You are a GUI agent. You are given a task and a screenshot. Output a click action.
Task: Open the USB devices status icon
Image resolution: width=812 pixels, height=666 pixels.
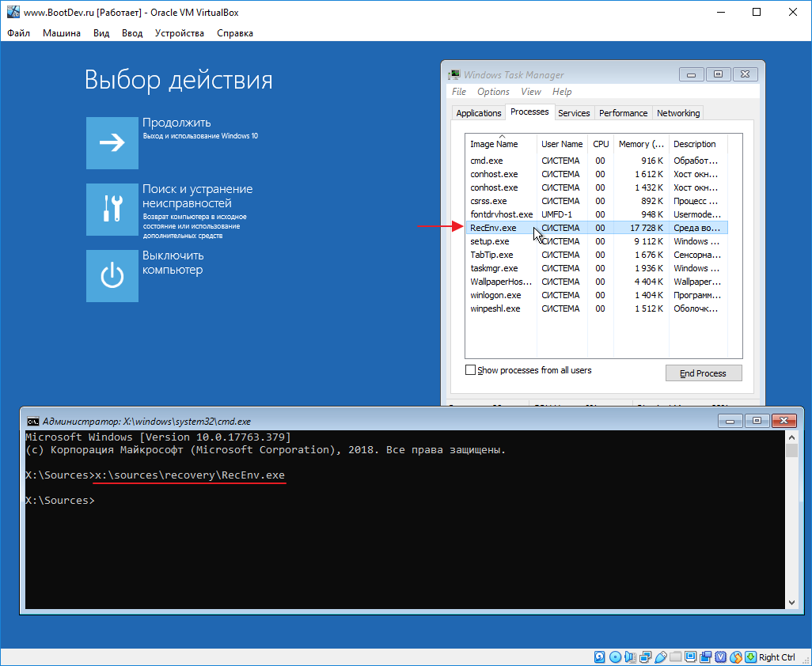(x=660, y=657)
